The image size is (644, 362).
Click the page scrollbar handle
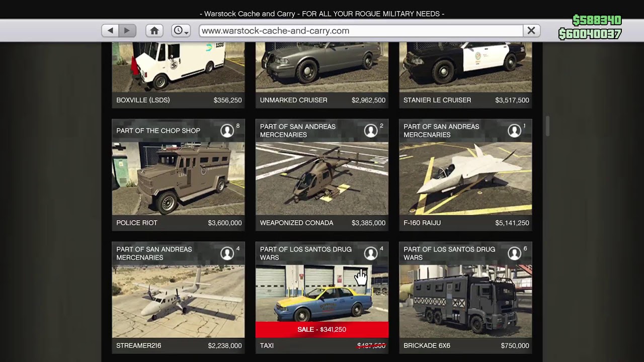click(547, 126)
